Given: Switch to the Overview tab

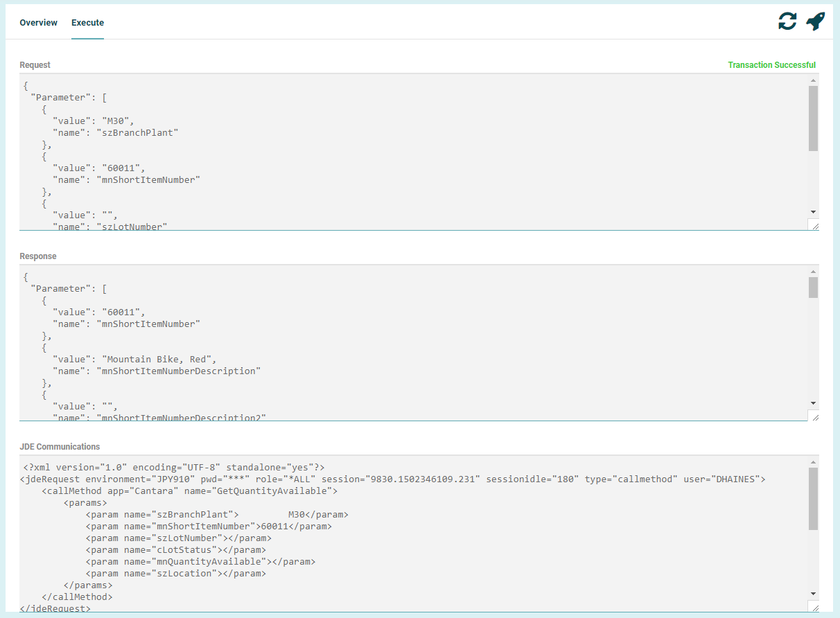Looking at the screenshot, I should point(38,23).
